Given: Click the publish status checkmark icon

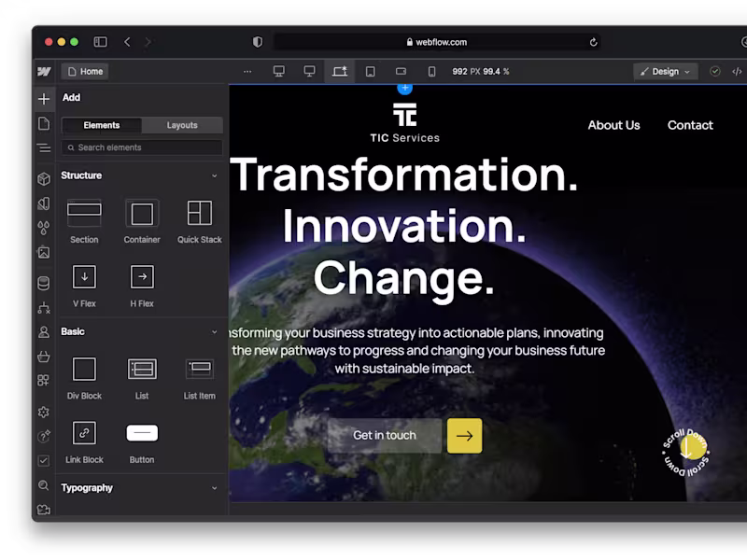Looking at the screenshot, I should pos(714,72).
